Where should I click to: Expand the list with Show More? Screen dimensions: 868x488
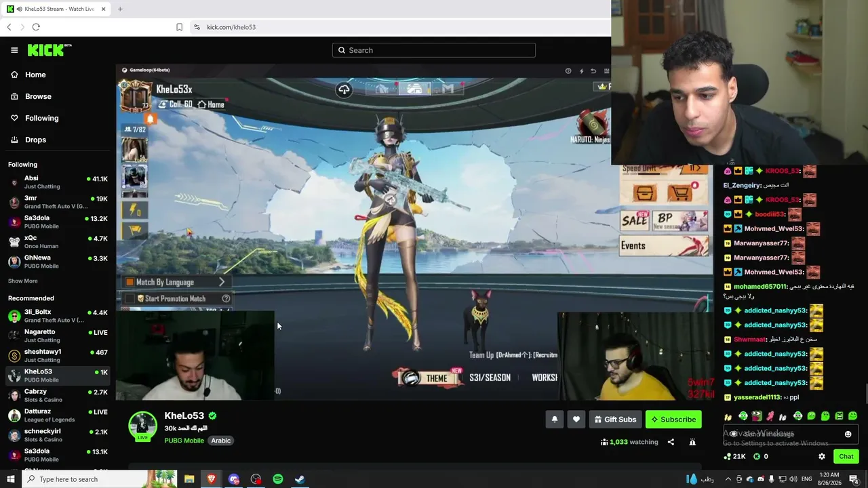pyautogui.click(x=23, y=281)
